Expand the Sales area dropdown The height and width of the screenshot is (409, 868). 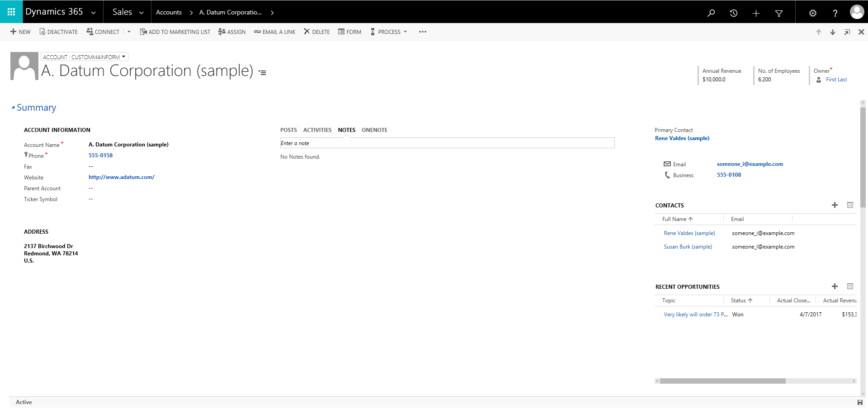[128, 12]
